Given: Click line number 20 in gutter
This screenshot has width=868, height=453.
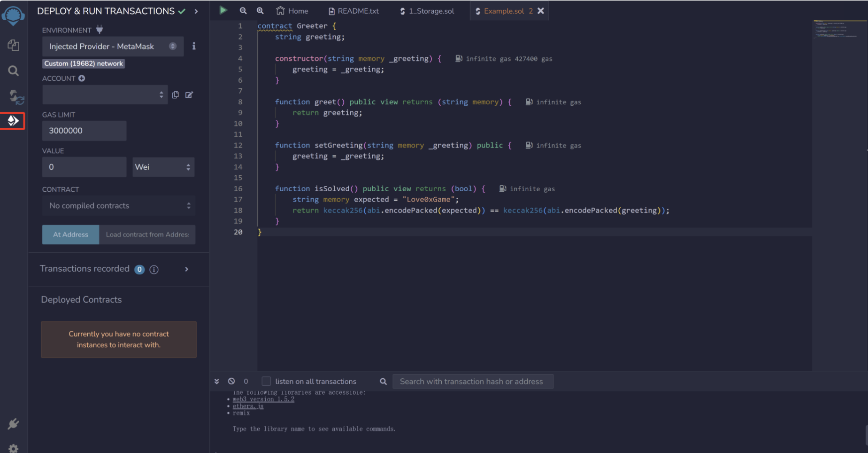Looking at the screenshot, I should [x=238, y=232].
